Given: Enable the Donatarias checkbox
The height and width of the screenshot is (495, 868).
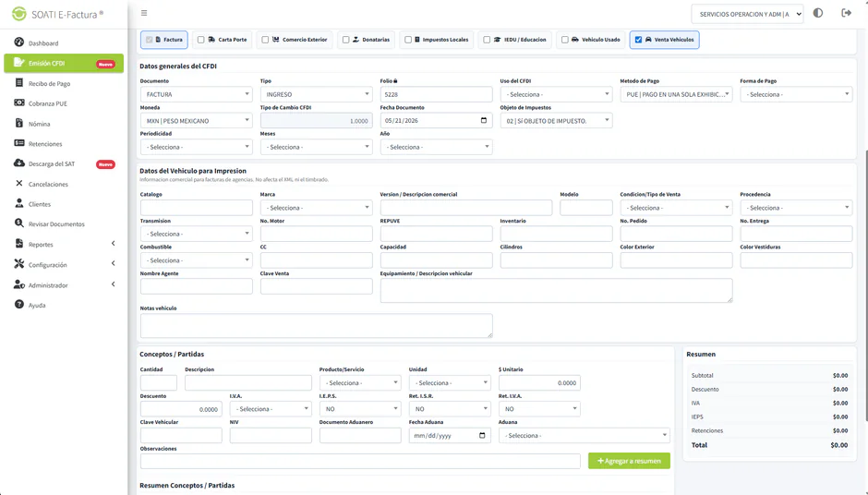Looking at the screenshot, I should (345, 40).
